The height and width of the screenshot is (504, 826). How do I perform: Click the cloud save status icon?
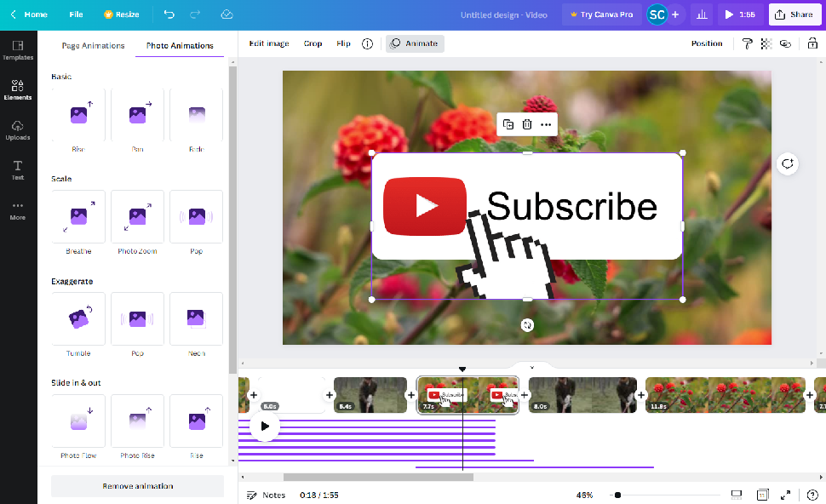pos(227,14)
